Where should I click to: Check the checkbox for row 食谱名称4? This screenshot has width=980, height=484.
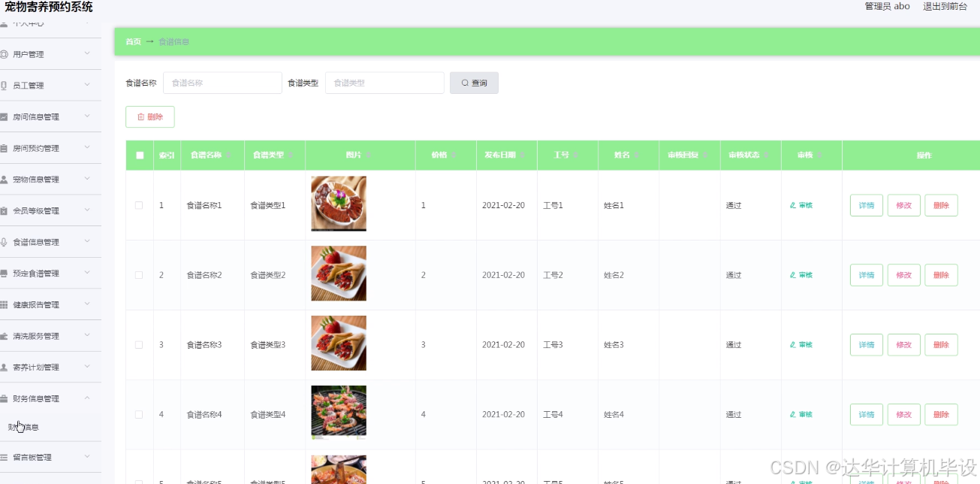139,414
